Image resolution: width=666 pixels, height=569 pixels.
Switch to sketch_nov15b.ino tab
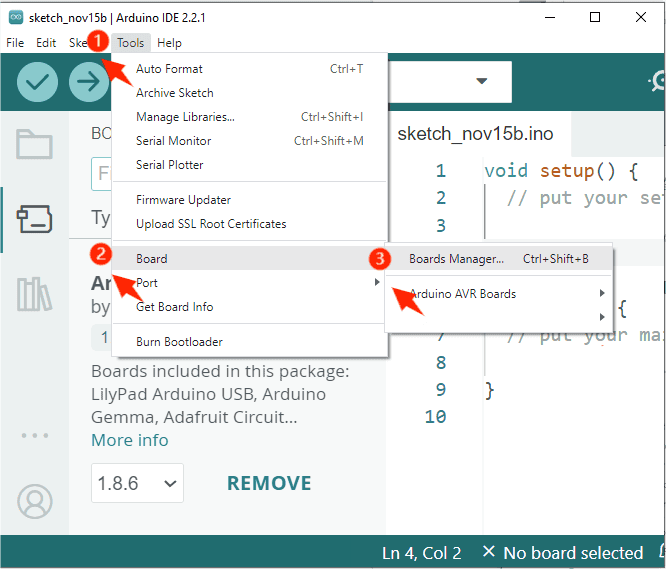(475, 133)
